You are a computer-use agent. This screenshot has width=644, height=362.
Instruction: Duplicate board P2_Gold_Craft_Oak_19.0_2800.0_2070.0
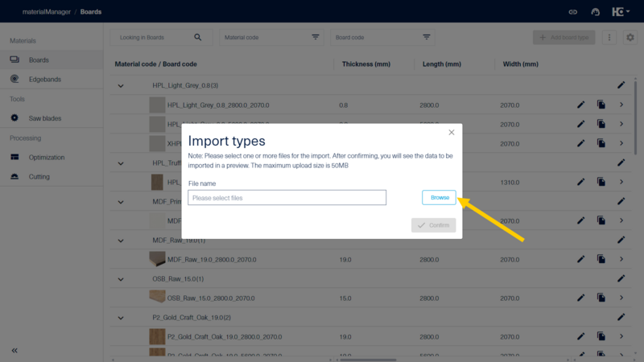[x=601, y=336]
